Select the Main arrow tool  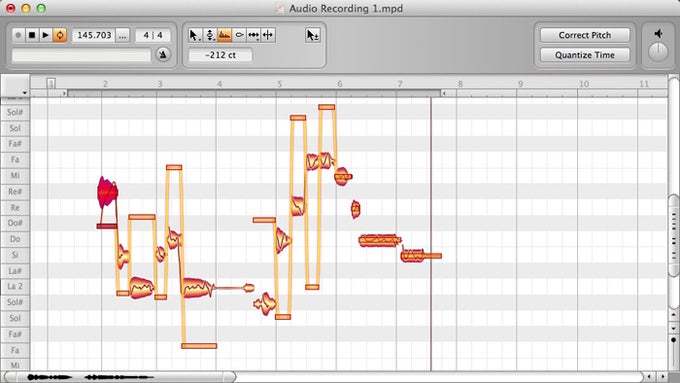[195, 35]
